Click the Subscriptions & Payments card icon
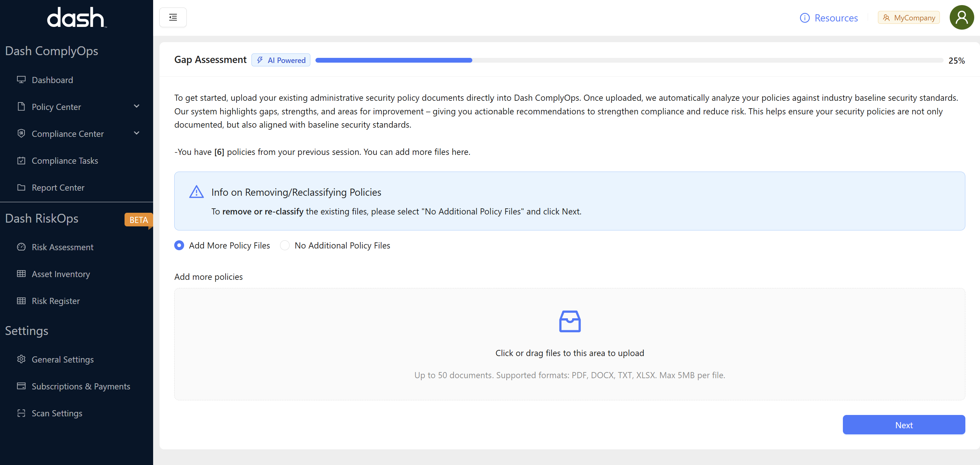The image size is (980, 465). [21, 386]
